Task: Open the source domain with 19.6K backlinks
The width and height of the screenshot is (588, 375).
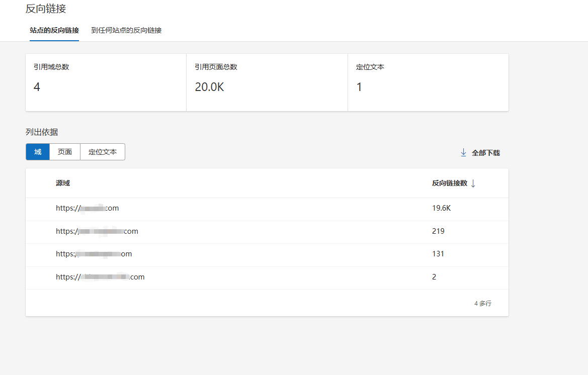Action: pos(87,208)
